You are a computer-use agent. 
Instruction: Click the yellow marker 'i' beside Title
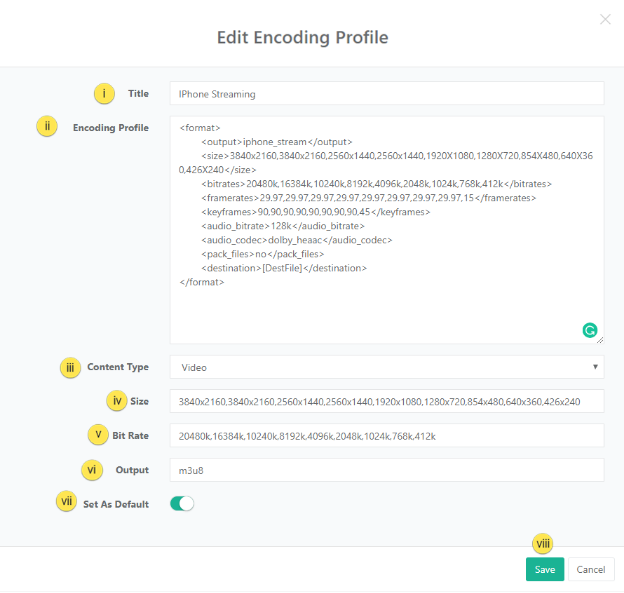point(105,93)
